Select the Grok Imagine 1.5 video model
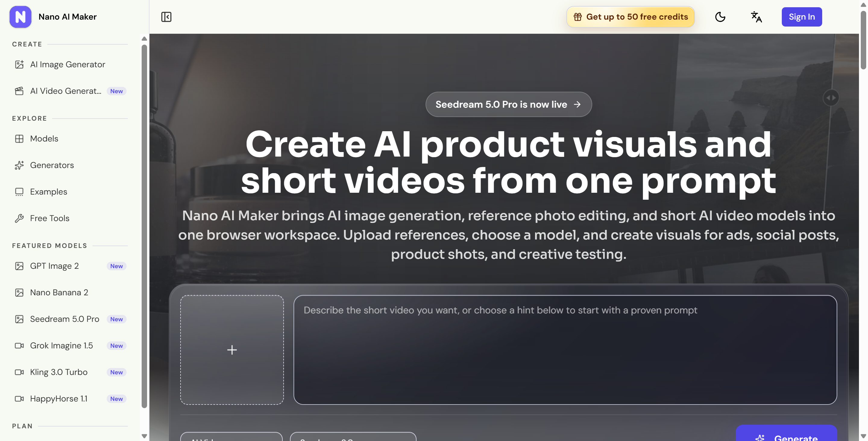 click(x=70, y=346)
